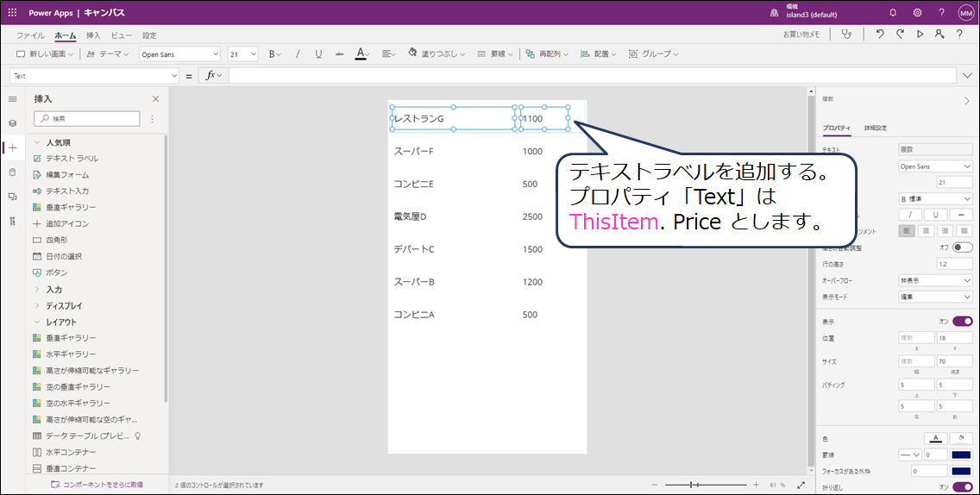Apply strikethrough from the top toolbar
980x495 pixels.
[x=339, y=54]
